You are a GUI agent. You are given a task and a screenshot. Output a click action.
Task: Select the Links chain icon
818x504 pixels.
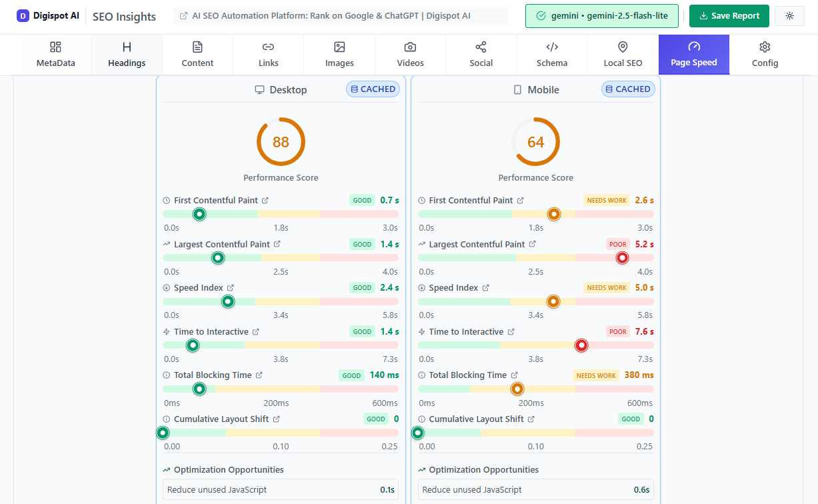[267, 47]
